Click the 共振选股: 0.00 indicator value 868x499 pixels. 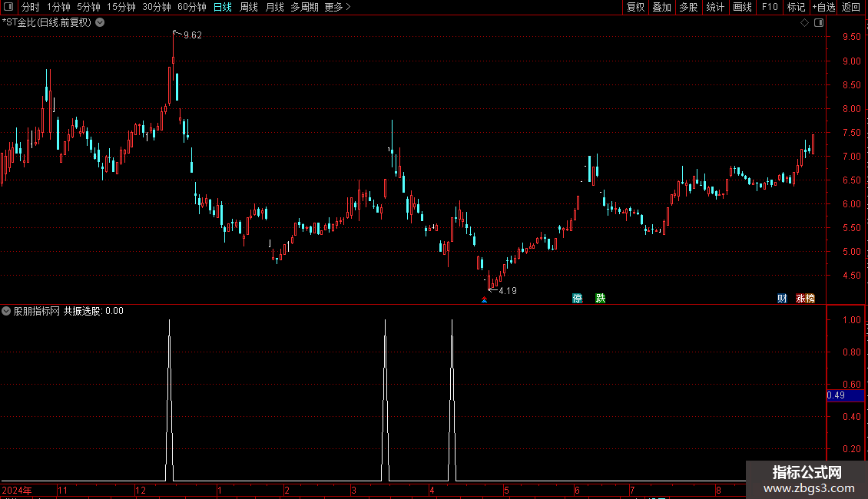coord(94,311)
